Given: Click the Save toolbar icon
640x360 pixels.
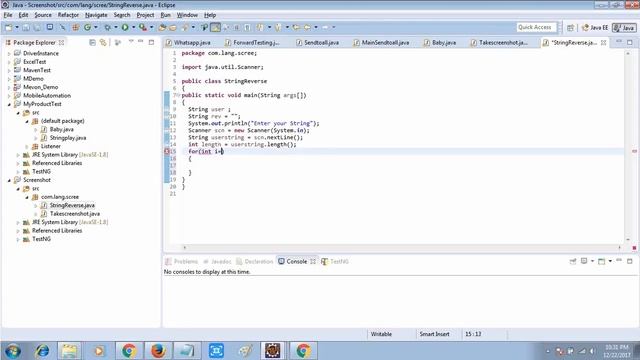Looking at the screenshot, I should [26, 27].
